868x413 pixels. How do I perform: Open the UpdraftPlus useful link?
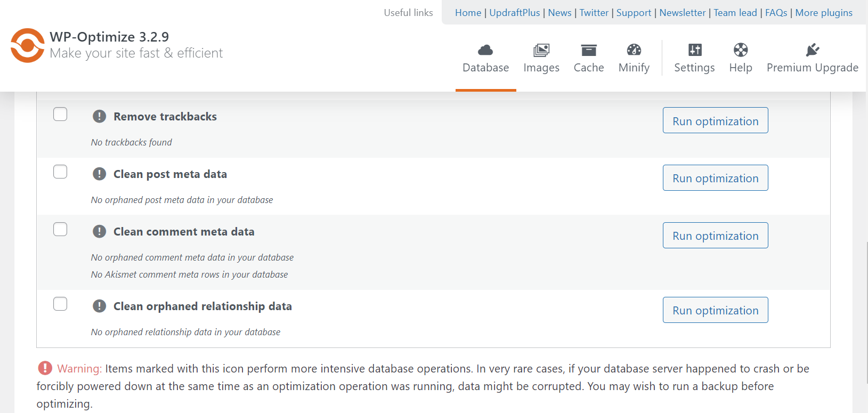click(x=514, y=13)
